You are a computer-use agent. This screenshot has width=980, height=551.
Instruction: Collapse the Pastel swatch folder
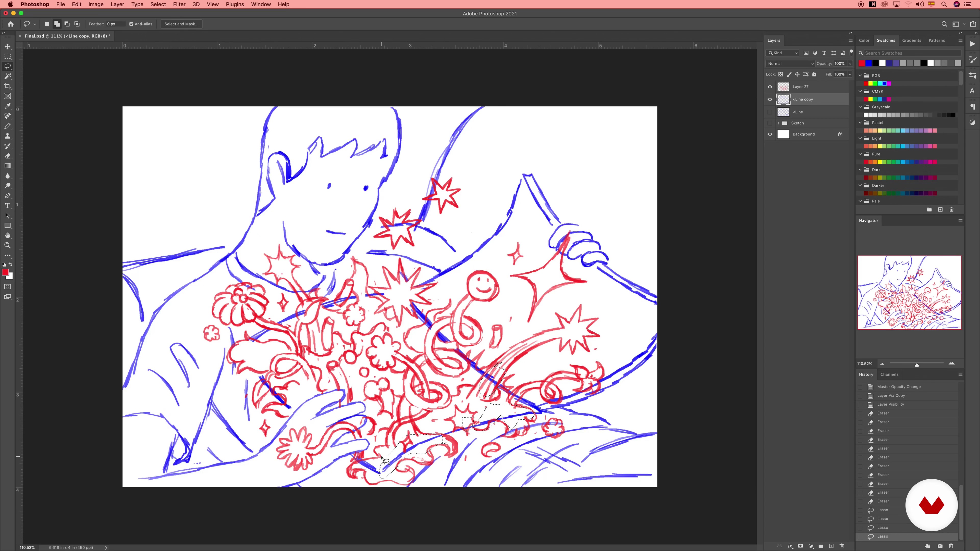860,122
